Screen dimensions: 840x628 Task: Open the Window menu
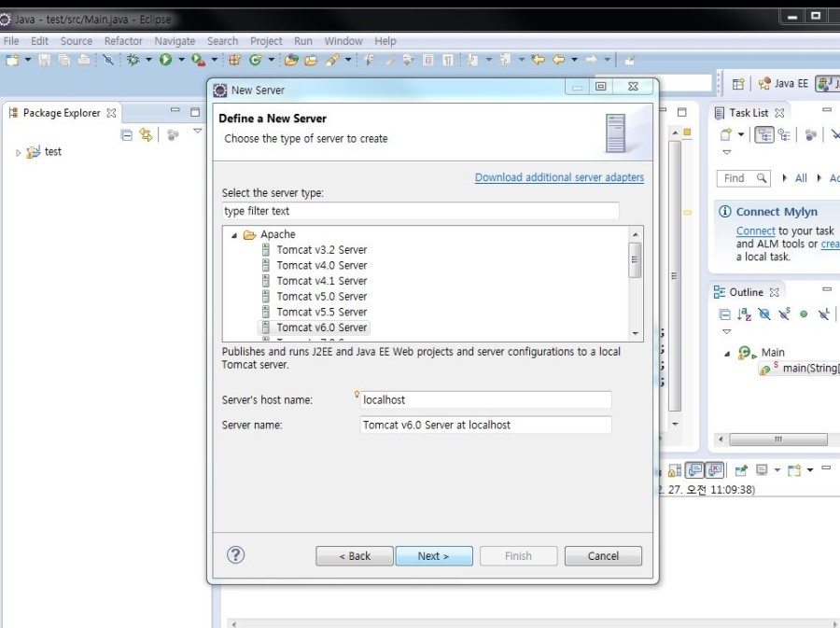coord(343,41)
